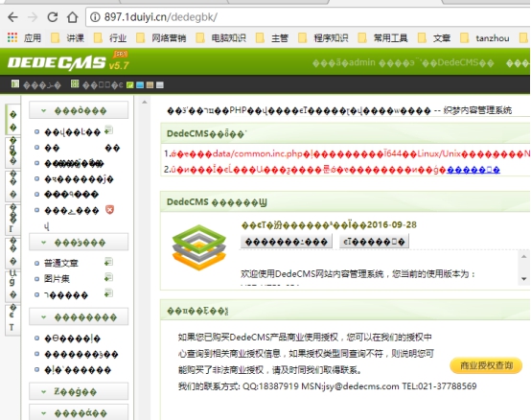Open the 行业 bookmark folder

pos(110,37)
